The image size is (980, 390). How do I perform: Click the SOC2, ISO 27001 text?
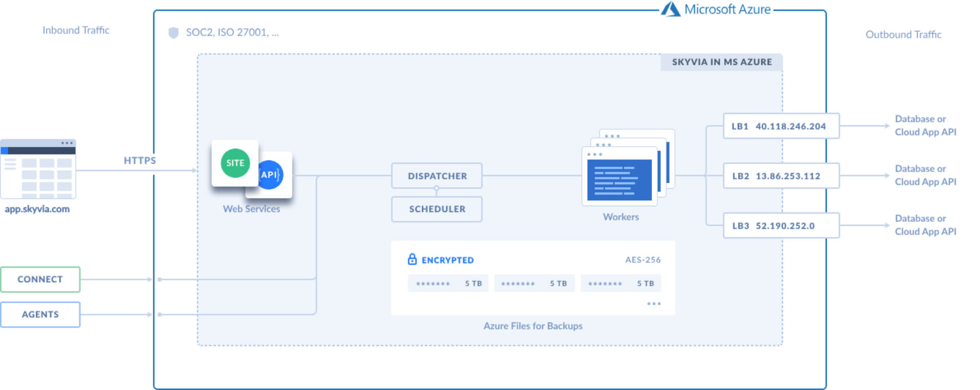232,33
